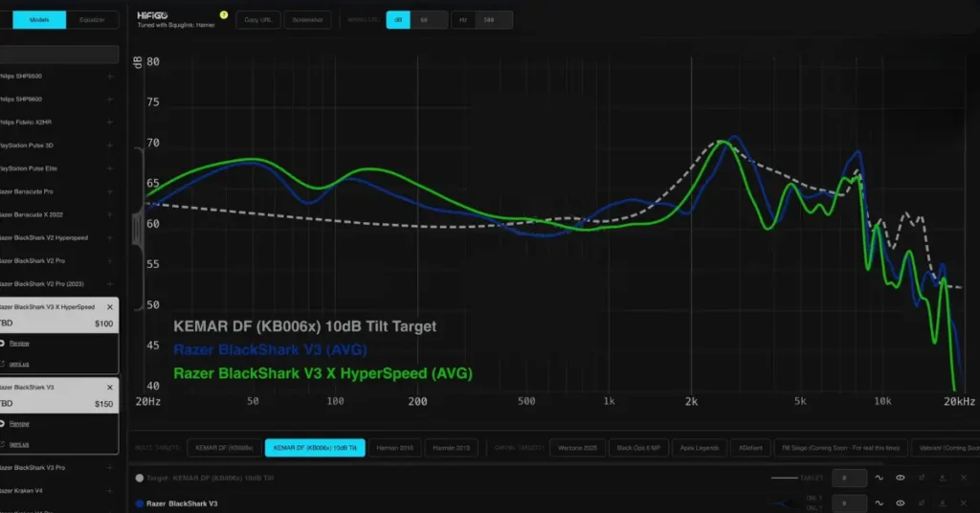
Task: Click the pin icon on Target row
Action: click(922, 478)
